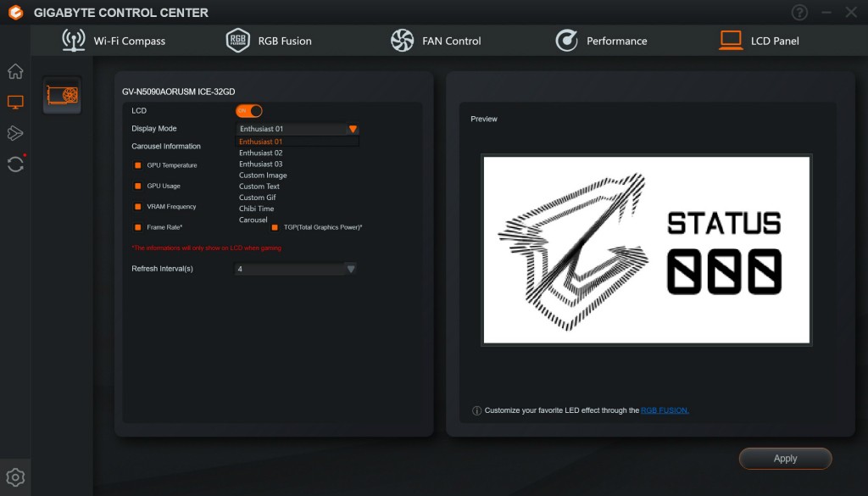Turn off the LCD toggle switch

click(x=249, y=111)
